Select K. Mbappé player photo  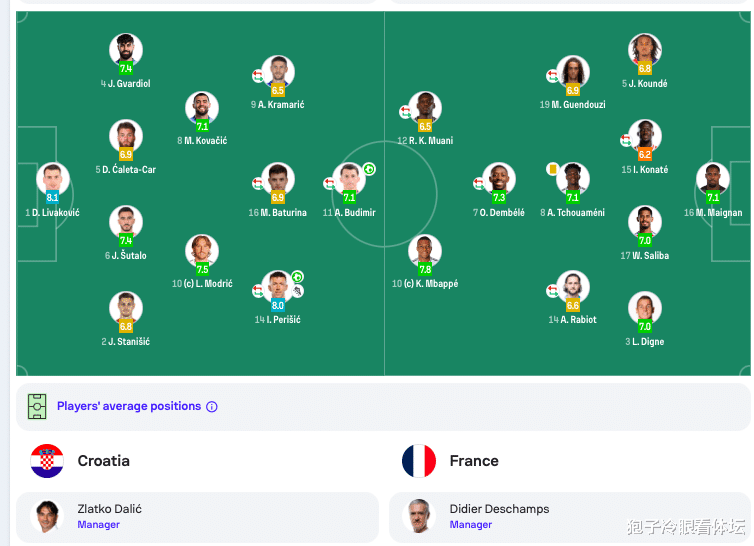pyautogui.click(x=425, y=250)
